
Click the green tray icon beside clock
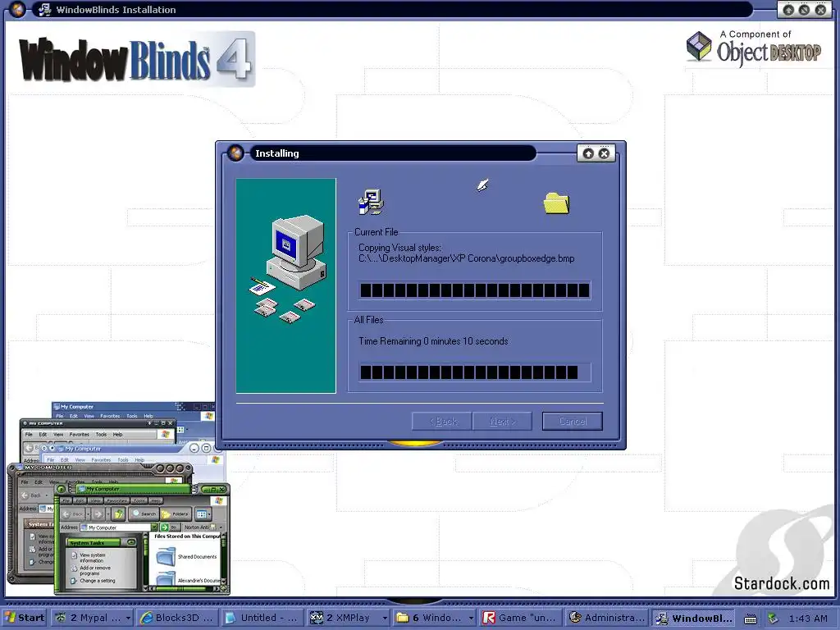(772, 619)
